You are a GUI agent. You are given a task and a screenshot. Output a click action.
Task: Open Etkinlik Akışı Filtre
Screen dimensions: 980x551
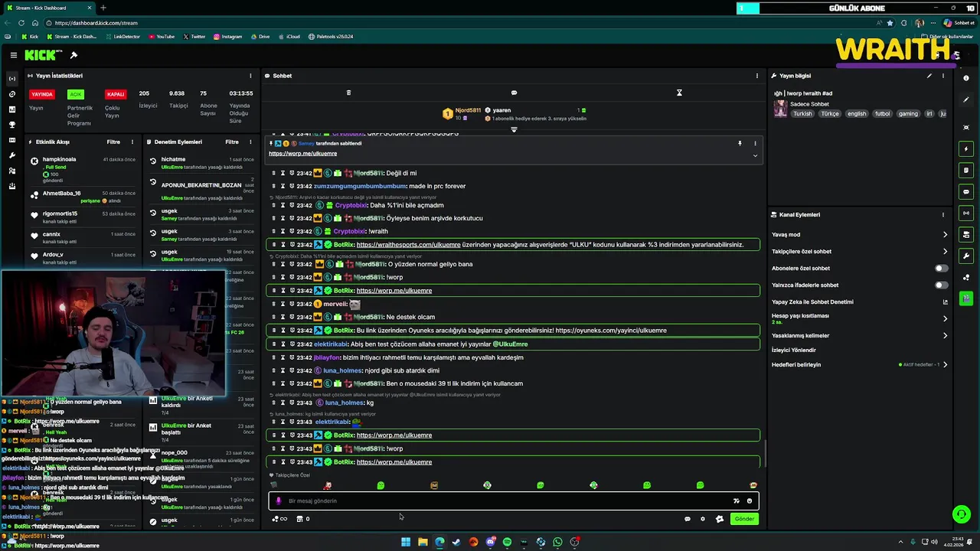click(113, 142)
